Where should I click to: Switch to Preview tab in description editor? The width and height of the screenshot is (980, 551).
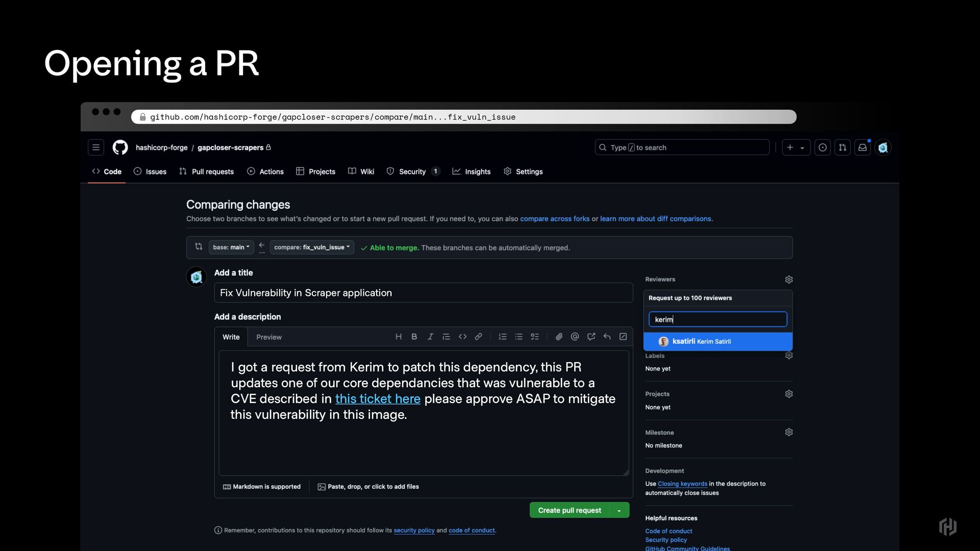[269, 337]
